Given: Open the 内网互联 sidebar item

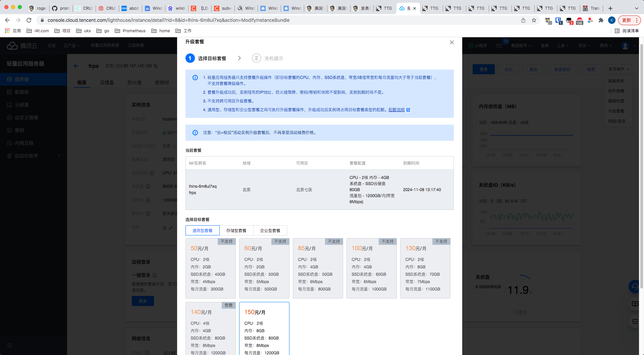Looking at the screenshot, I should click(34, 143).
